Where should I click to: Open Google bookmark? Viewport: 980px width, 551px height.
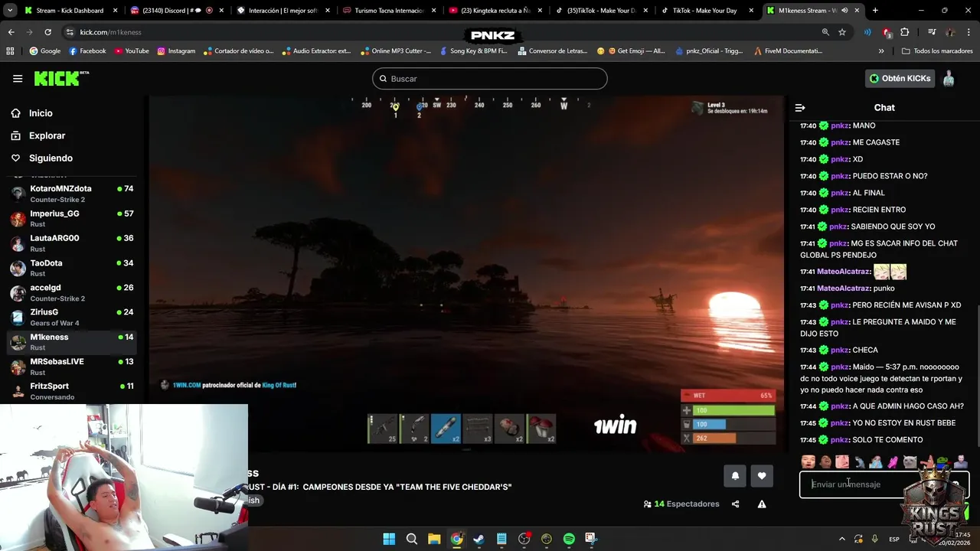point(44,51)
